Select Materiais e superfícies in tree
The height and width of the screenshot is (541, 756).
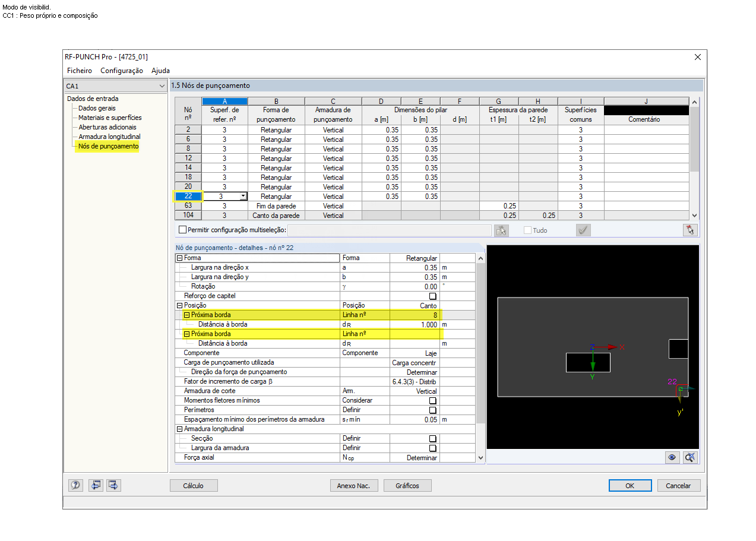tap(110, 118)
